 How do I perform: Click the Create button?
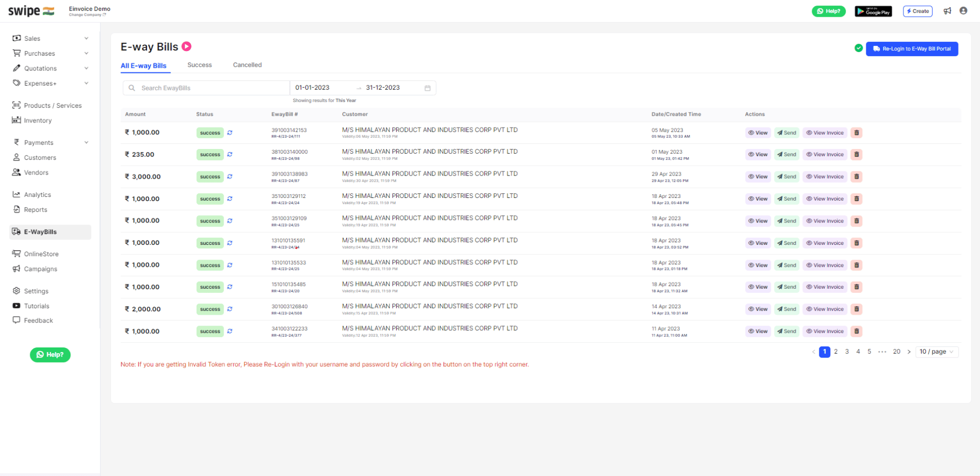click(x=918, y=11)
